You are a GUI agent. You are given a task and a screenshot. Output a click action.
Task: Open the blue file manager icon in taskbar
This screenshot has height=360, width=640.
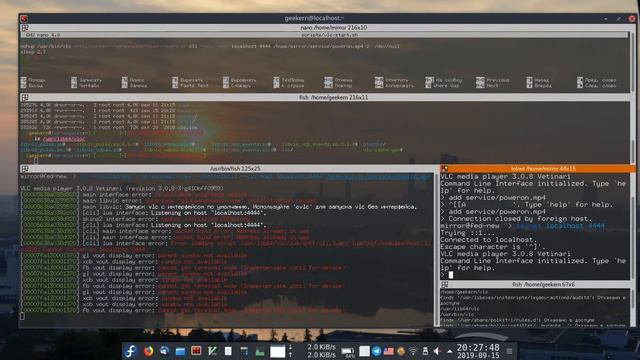pos(180,351)
